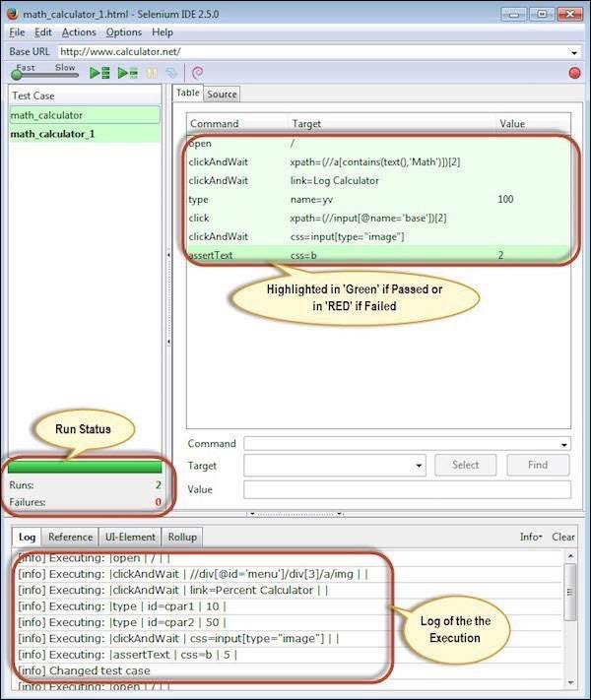Switch to the Table tab
The width and height of the screenshot is (591, 700).
(x=187, y=93)
